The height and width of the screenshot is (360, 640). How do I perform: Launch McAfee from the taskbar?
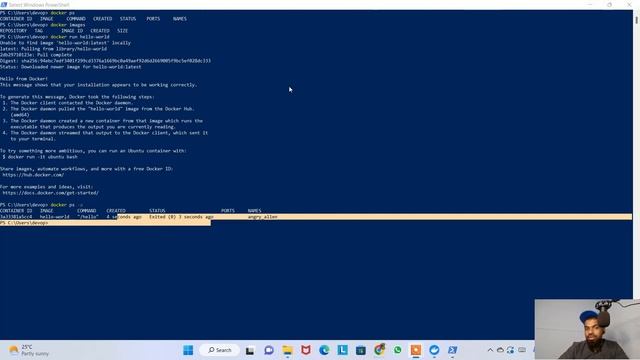coord(306,350)
